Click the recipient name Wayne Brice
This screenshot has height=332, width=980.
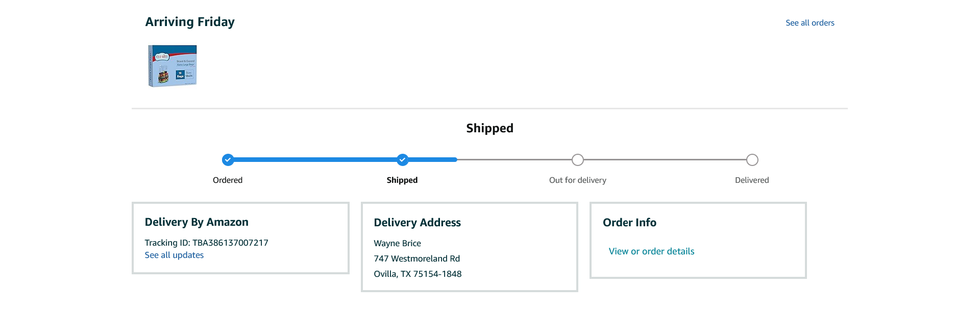pyautogui.click(x=397, y=244)
